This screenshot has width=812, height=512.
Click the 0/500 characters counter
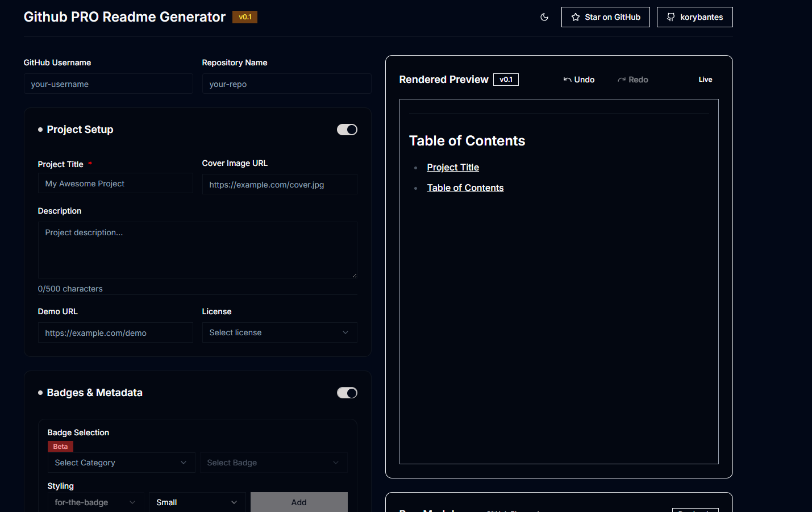tap(70, 289)
